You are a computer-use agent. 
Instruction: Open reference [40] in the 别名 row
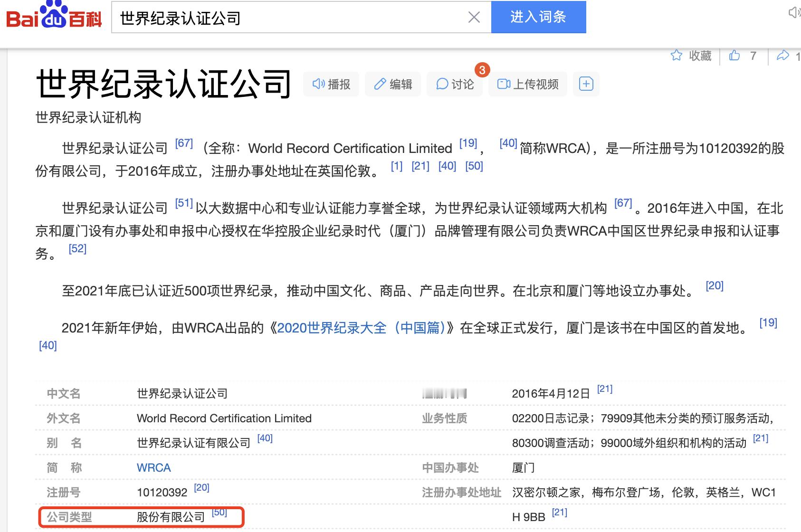[x=265, y=438]
